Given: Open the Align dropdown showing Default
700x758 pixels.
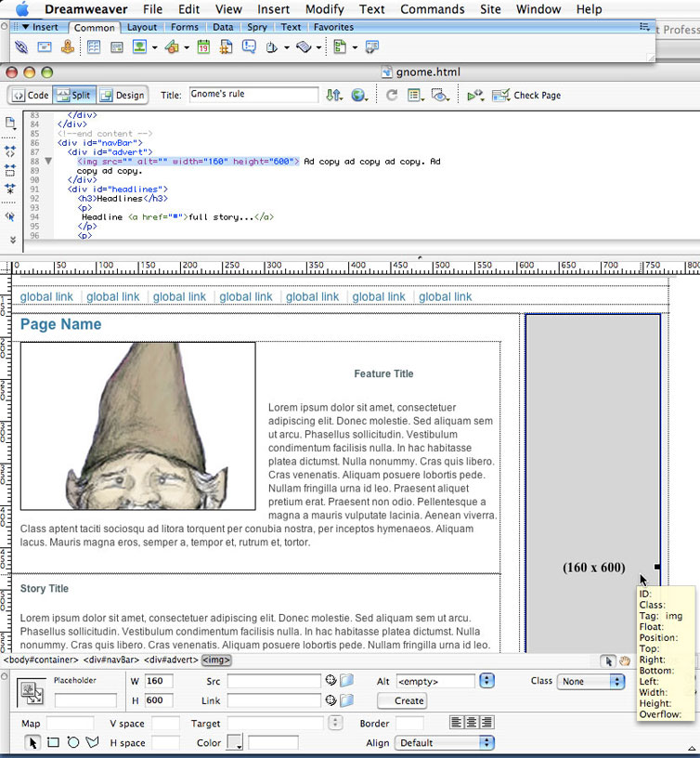Looking at the screenshot, I should (444, 742).
